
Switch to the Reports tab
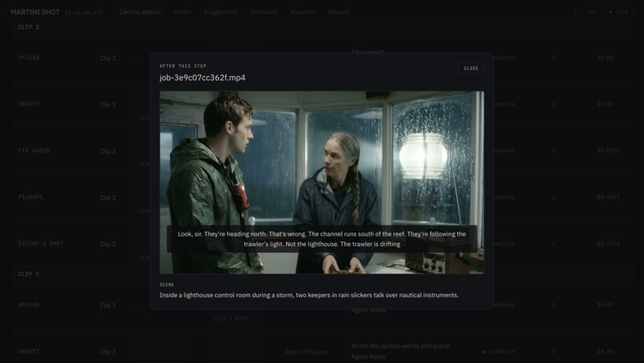339,12
